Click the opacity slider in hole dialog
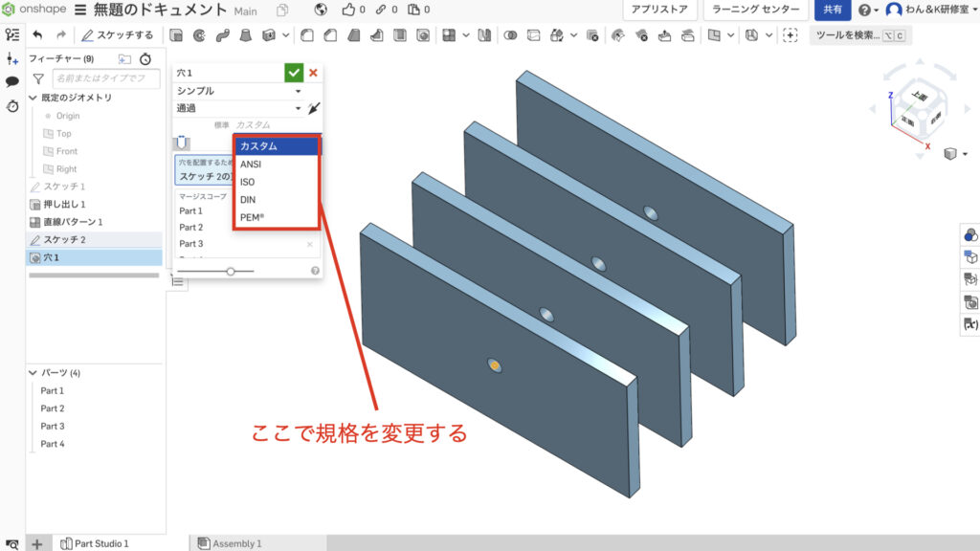 pos(231,271)
